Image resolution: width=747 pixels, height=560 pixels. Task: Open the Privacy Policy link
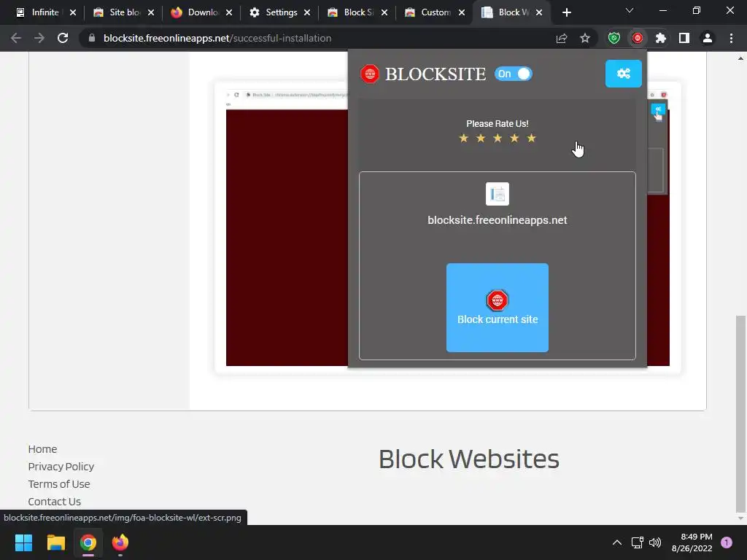[x=61, y=467]
